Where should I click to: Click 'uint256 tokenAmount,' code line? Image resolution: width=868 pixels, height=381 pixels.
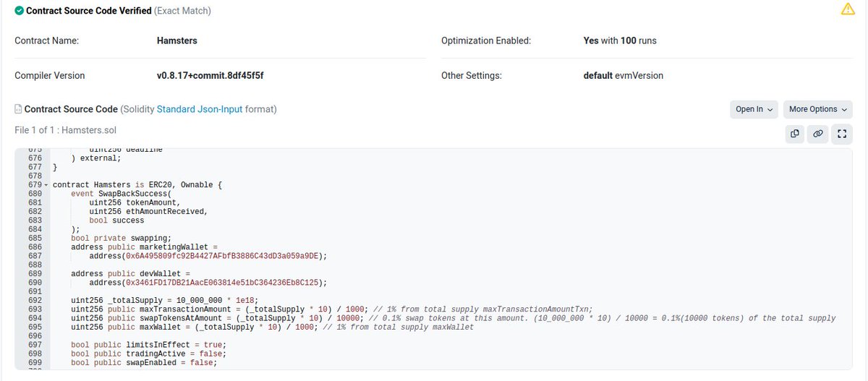[133, 202]
